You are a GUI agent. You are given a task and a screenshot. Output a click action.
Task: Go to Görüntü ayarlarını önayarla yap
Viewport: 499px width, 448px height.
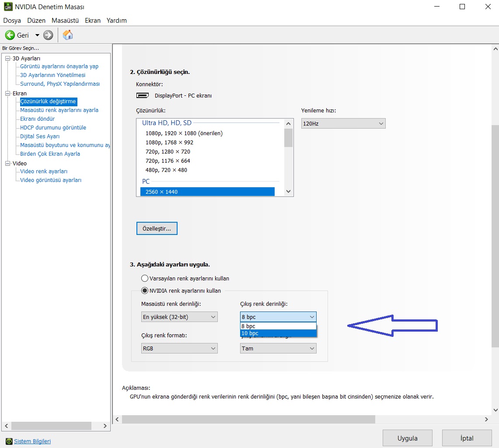(x=59, y=66)
